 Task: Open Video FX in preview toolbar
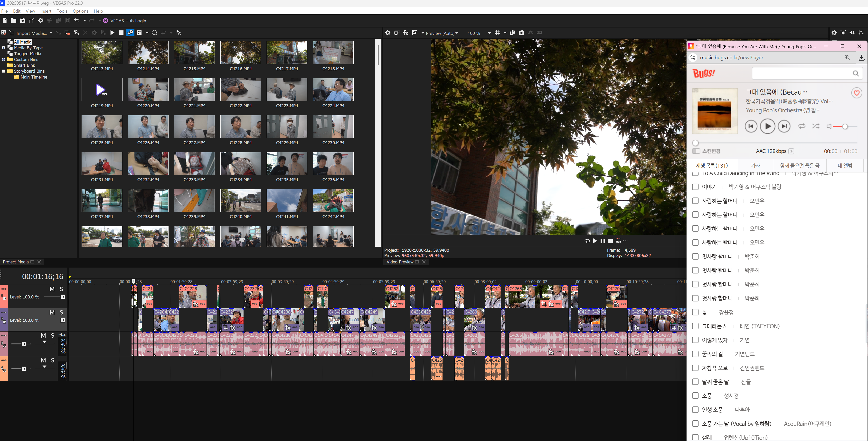(x=406, y=33)
